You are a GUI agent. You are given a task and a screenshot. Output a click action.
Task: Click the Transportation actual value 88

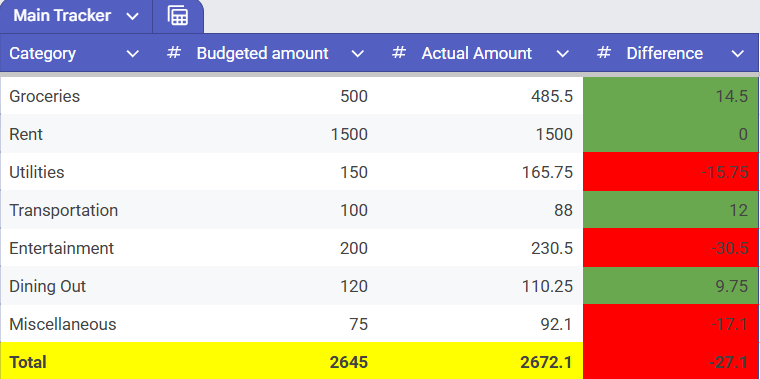pos(564,210)
